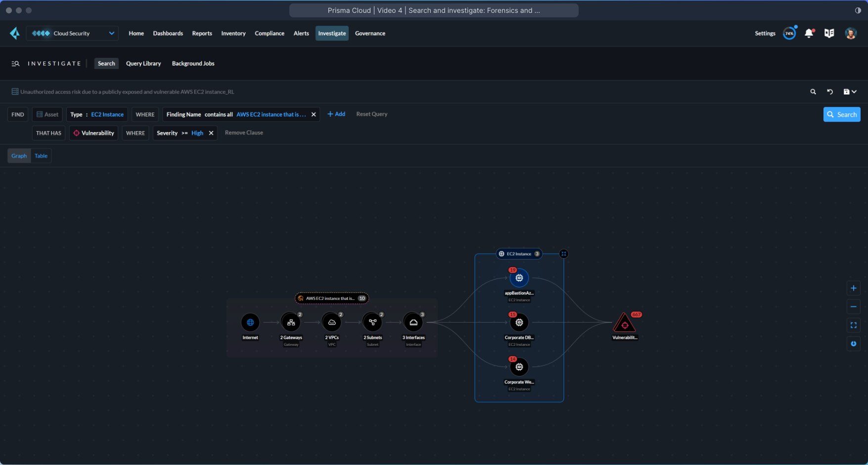Remove the Finding Name contains filter
Image resolution: width=868 pixels, height=465 pixels.
314,114
